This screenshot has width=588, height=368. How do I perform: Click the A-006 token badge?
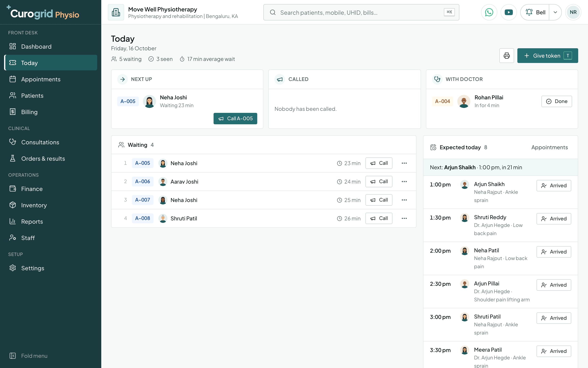143,182
